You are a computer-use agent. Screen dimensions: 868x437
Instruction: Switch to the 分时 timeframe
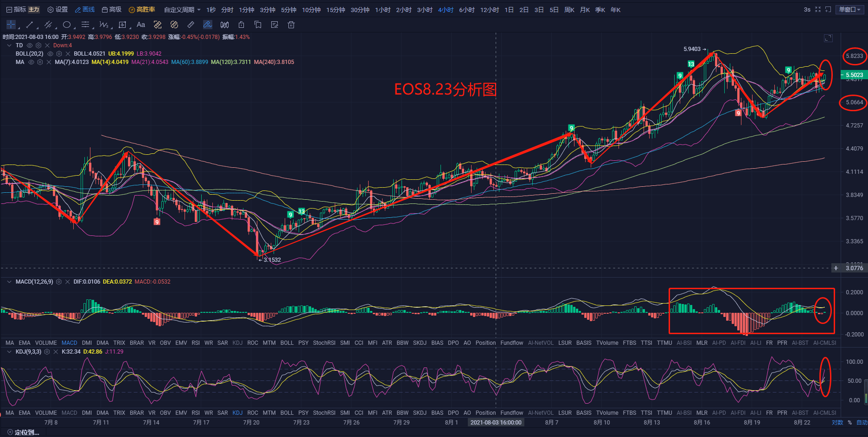pyautogui.click(x=227, y=10)
